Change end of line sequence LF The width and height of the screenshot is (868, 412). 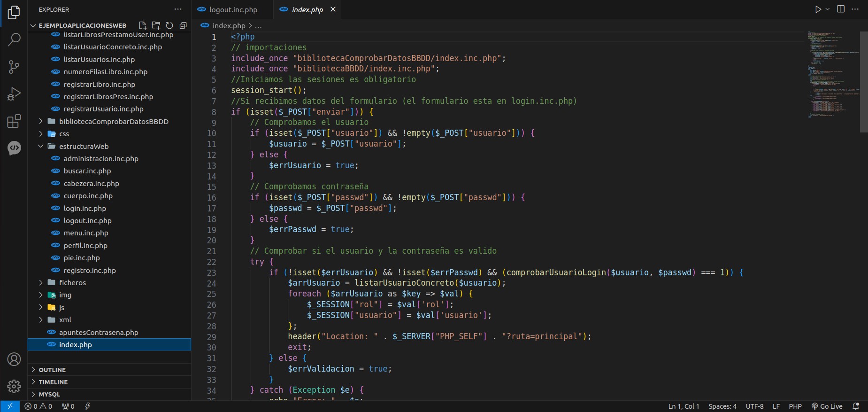coord(776,406)
